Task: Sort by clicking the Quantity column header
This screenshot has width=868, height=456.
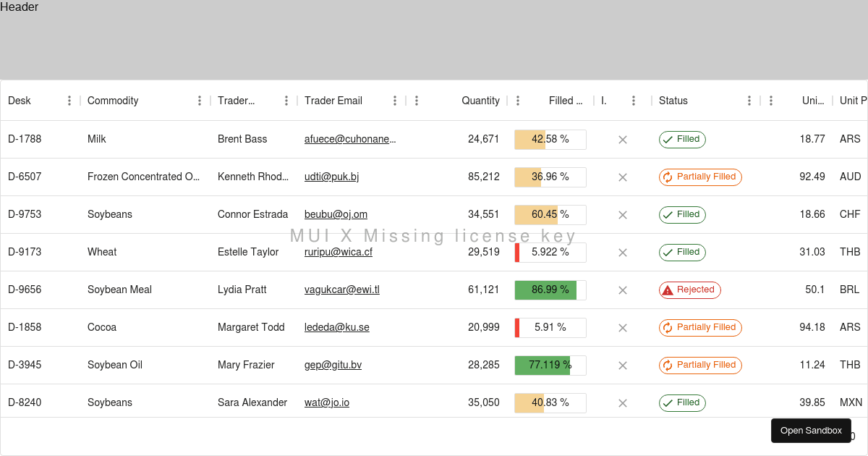Action: click(x=480, y=101)
